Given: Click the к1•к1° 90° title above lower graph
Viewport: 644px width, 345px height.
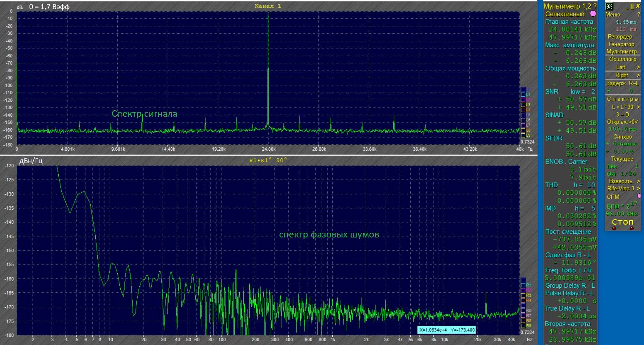Looking at the screenshot, I should coord(268,160).
